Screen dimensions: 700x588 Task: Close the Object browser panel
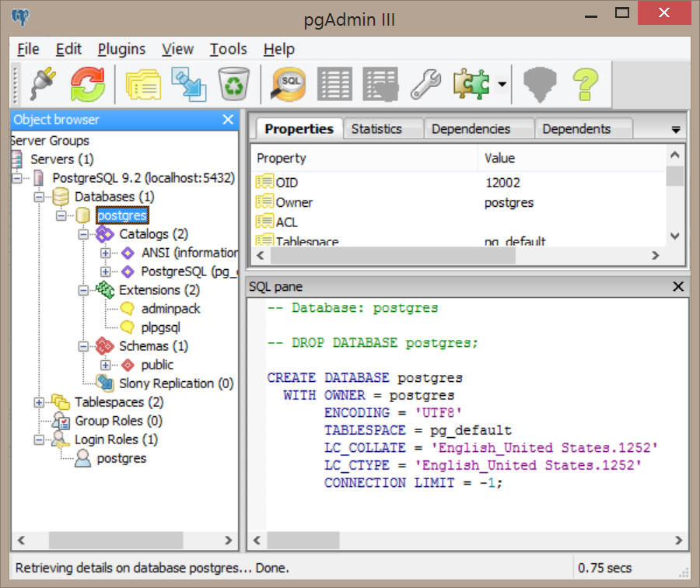tap(228, 119)
